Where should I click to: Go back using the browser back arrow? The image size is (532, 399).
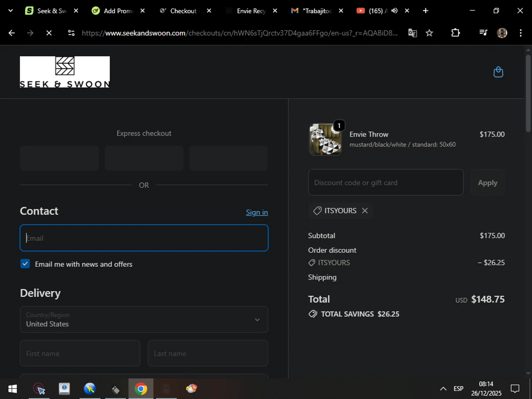pyautogui.click(x=12, y=33)
